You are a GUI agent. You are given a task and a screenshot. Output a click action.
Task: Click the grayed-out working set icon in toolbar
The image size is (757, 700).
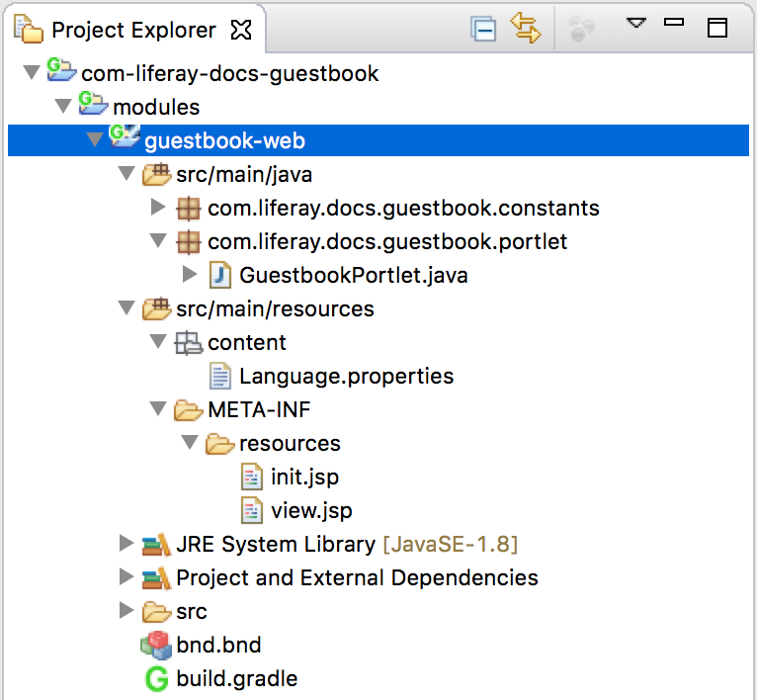coord(581,29)
